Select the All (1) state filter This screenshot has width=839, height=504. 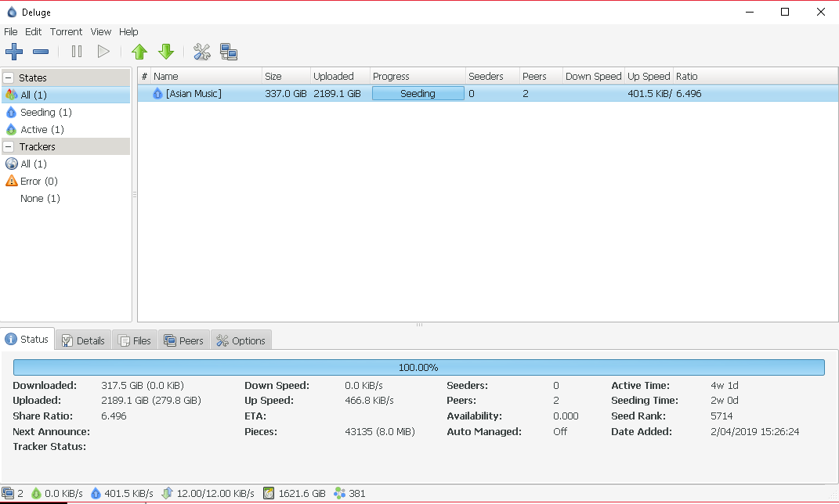click(66, 95)
